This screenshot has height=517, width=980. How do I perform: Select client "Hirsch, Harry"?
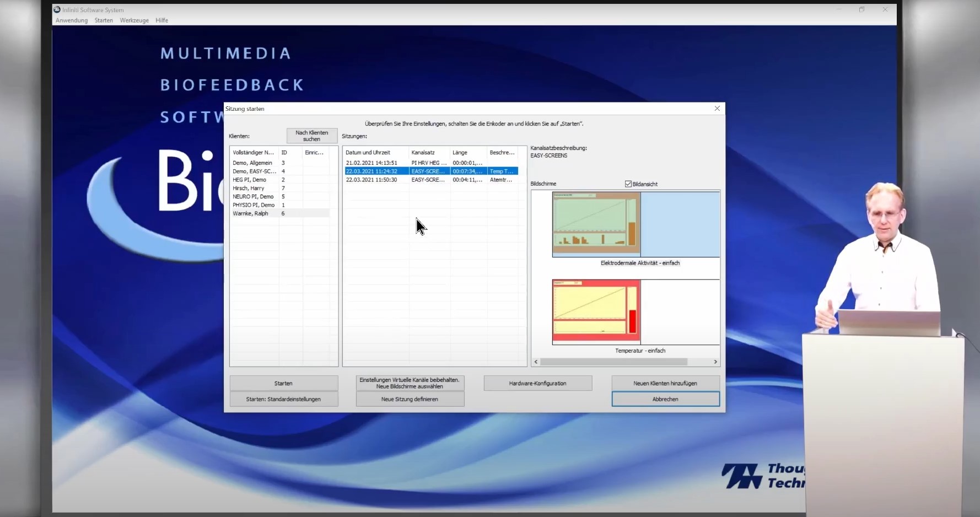tap(249, 188)
